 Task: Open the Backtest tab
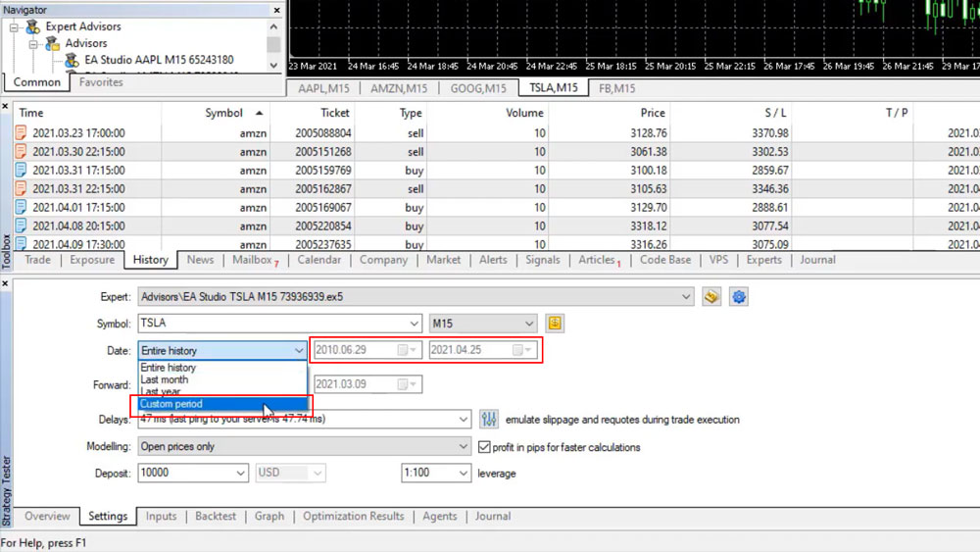pos(216,517)
